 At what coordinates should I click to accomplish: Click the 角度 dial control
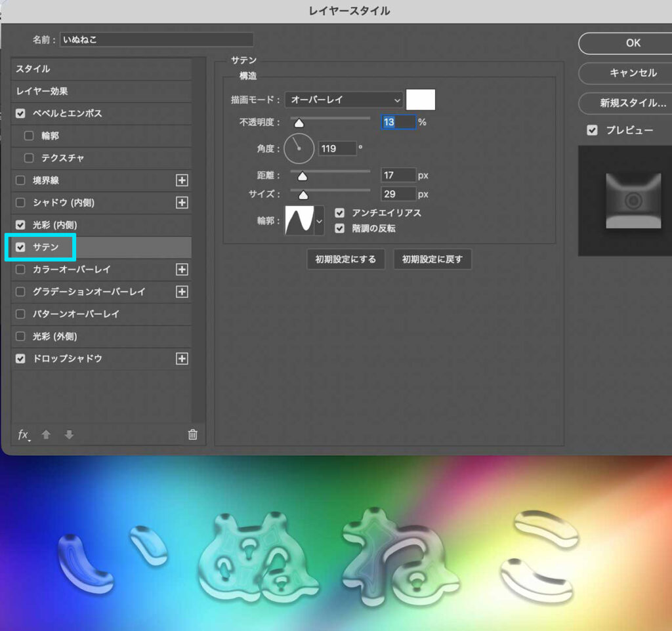(x=299, y=148)
